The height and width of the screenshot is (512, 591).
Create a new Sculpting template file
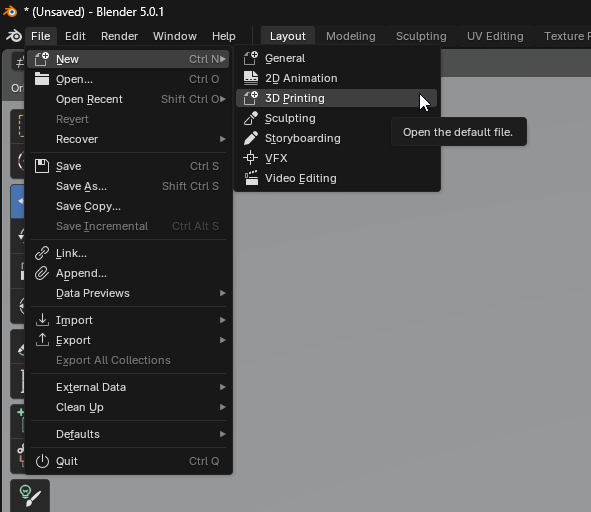pyautogui.click(x=337, y=118)
